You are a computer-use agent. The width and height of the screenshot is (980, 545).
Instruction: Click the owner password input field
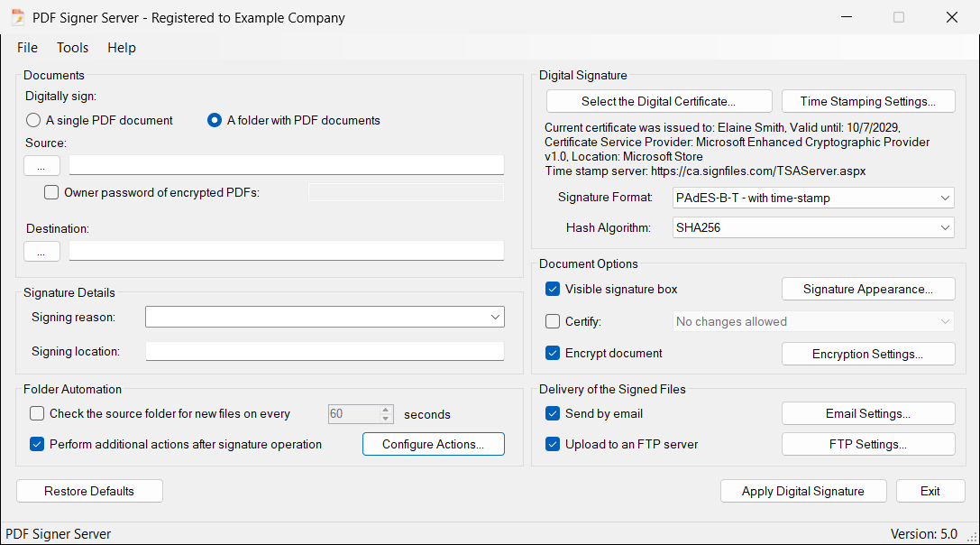(406, 192)
